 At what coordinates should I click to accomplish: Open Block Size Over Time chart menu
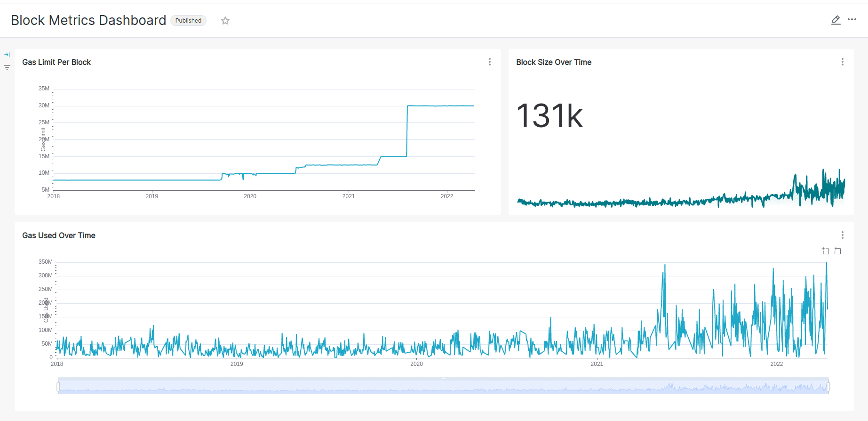pos(843,62)
